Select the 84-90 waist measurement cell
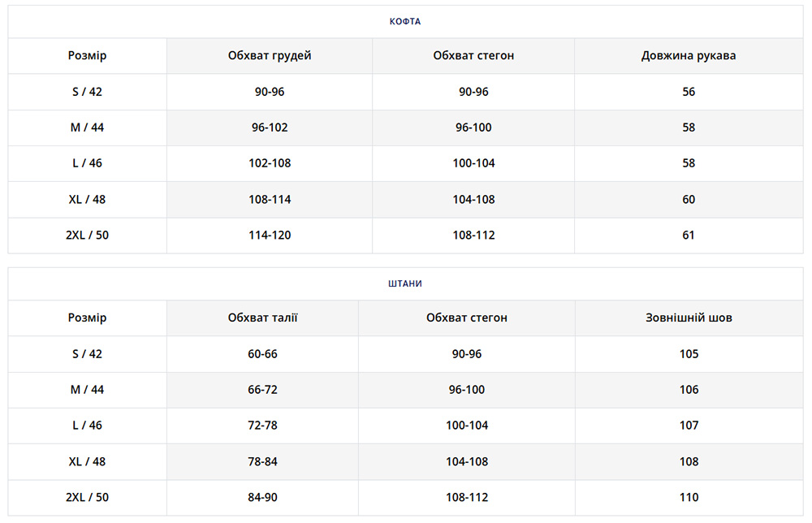 tap(263, 497)
